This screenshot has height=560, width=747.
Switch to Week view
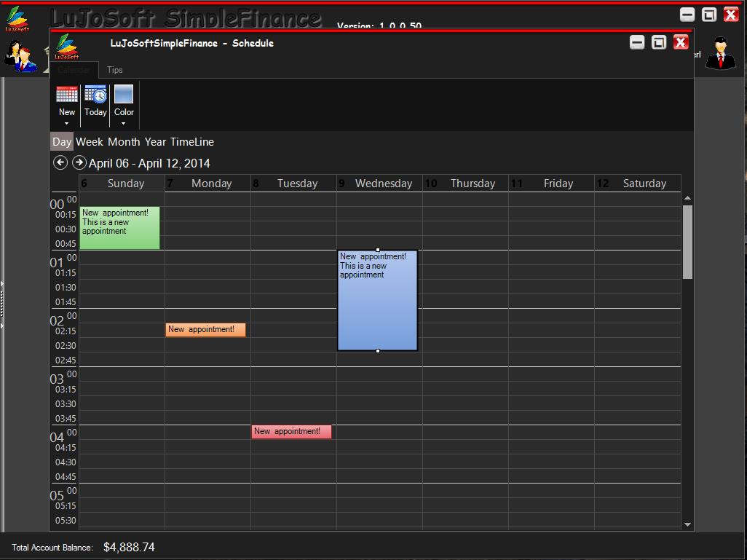pos(90,142)
